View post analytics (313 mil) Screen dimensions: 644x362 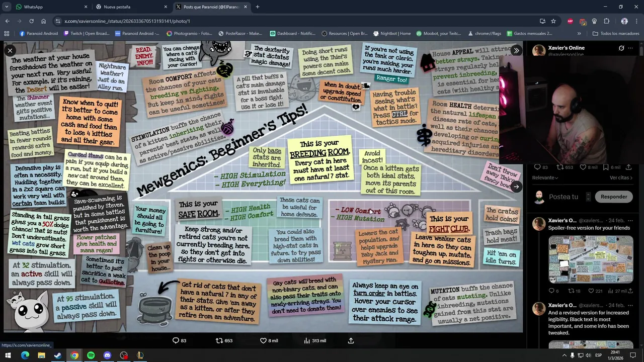coord(315,340)
